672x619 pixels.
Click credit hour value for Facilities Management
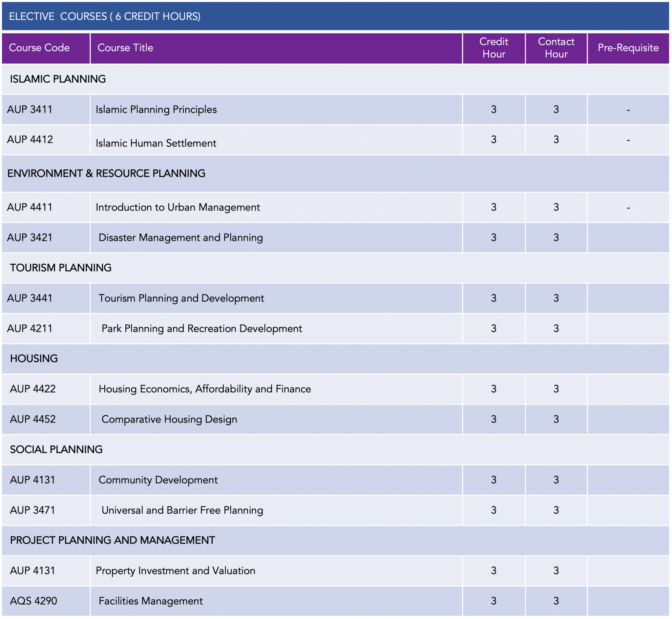pyautogui.click(x=493, y=601)
